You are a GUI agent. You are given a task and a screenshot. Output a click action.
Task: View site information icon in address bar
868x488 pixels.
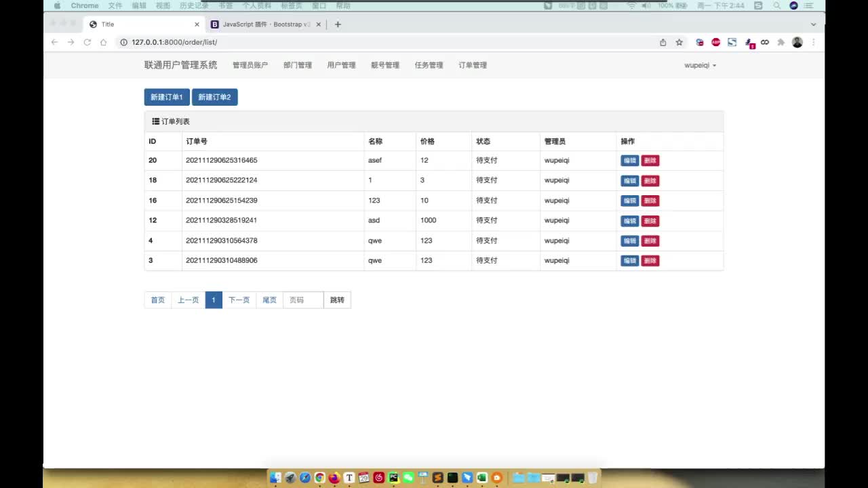tap(123, 42)
